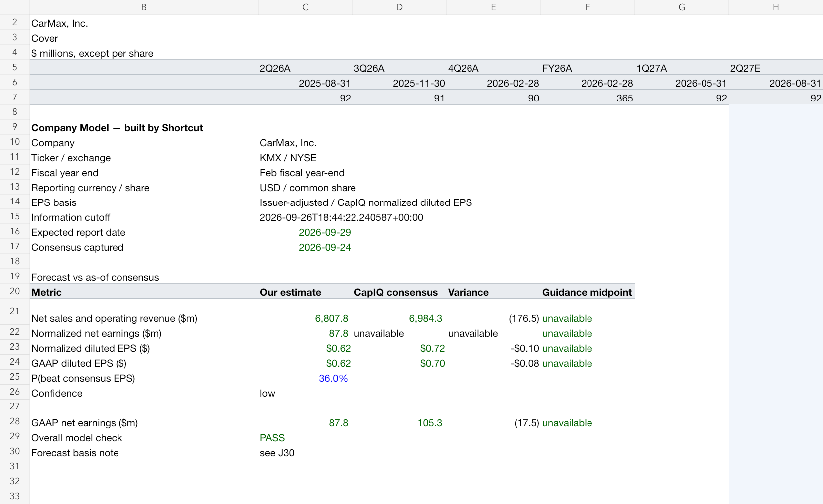Select column C header
The width and height of the screenshot is (823, 504).
305,7
